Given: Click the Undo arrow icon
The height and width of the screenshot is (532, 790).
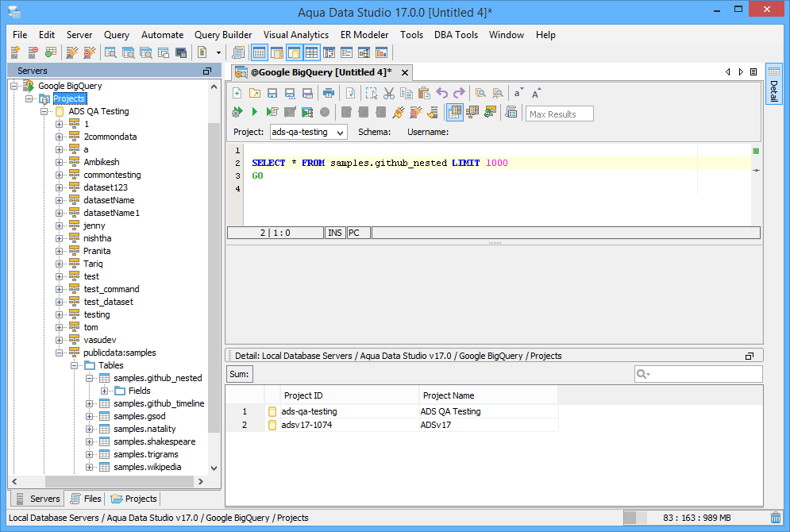Looking at the screenshot, I should [441, 93].
